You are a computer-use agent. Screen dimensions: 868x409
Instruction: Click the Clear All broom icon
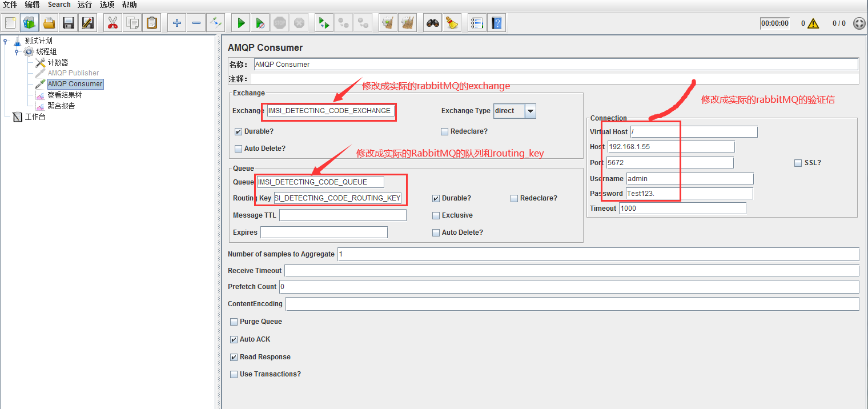407,22
